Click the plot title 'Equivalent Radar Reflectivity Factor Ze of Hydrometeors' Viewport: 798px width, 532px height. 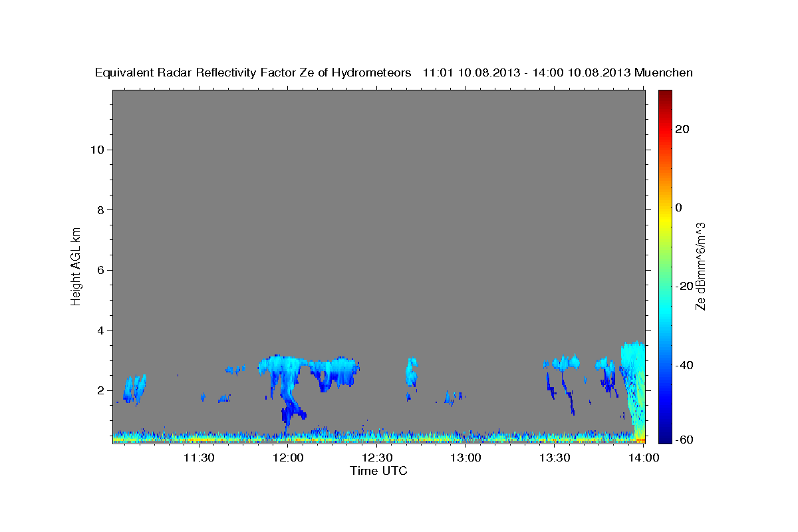pos(253,73)
